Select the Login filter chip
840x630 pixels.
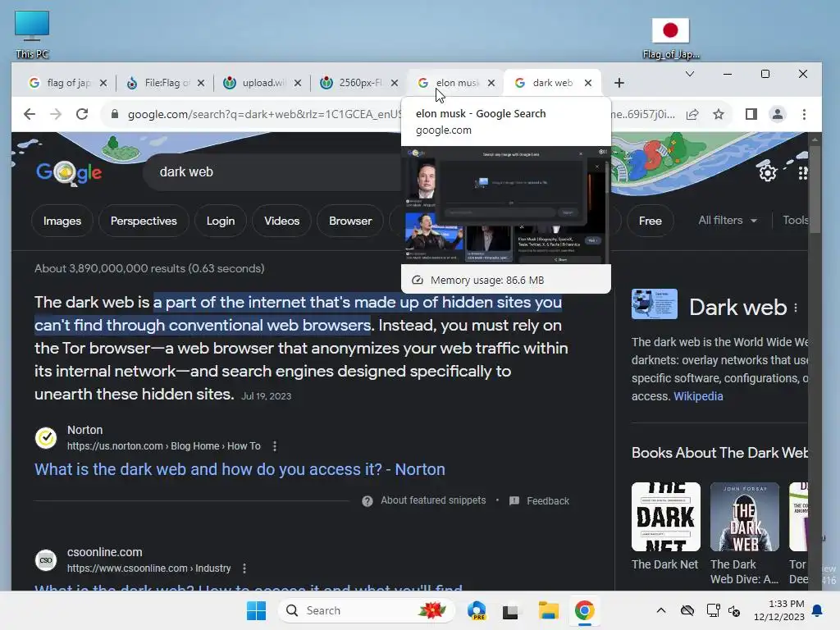221,221
